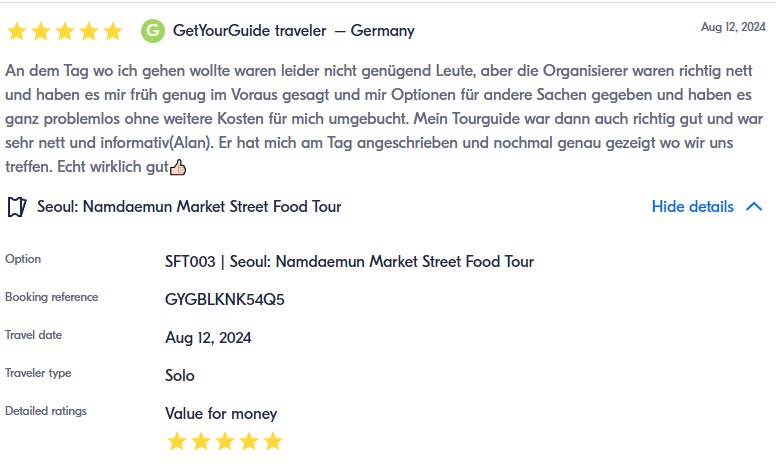
Task: Click the map icon beside tour title
Action: 16,207
